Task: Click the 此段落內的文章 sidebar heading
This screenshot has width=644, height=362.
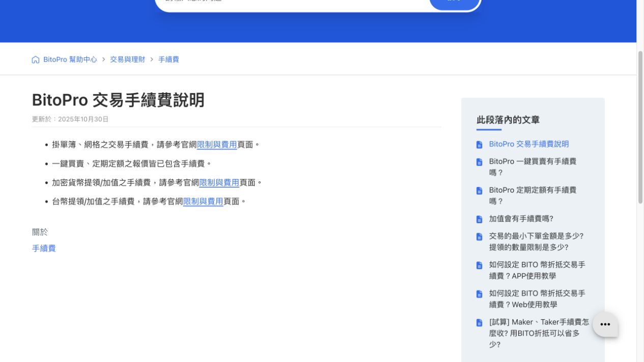Action: pos(508,120)
